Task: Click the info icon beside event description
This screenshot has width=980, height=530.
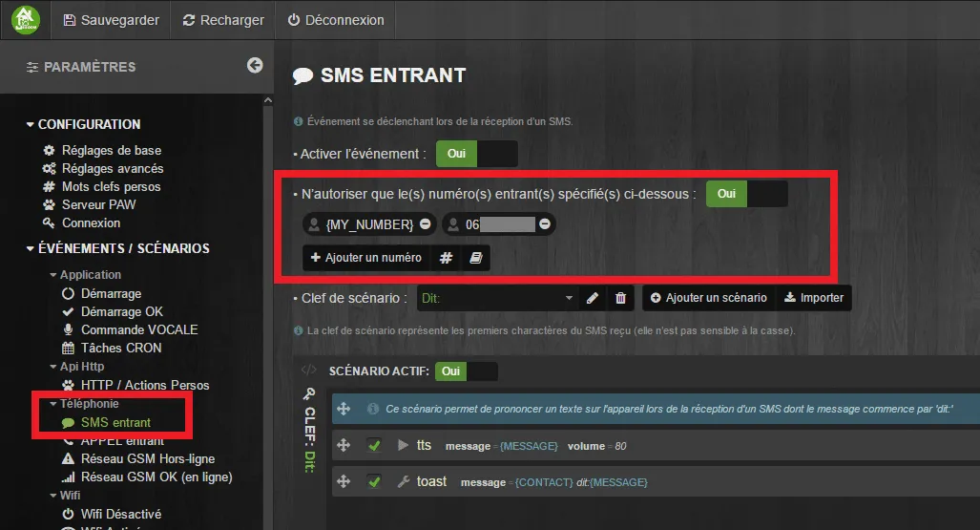Action: click(298, 121)
